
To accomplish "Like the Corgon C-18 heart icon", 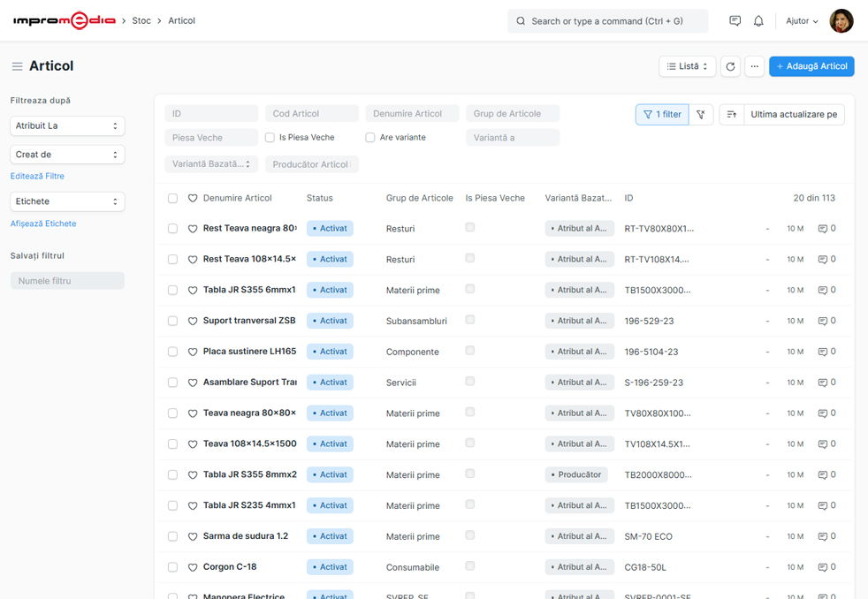I will click(193, 567).
